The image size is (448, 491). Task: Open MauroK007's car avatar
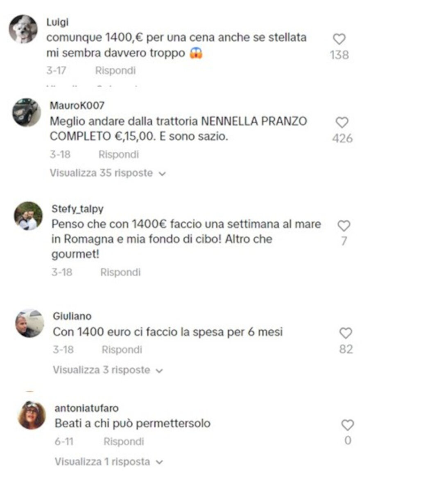click(x=27, y=112)
